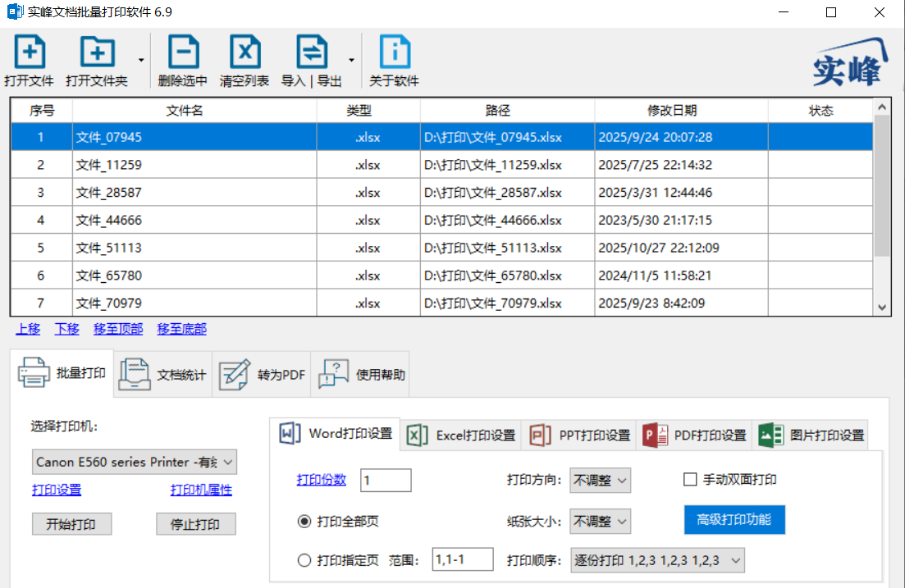Click the 停止打印 button
The image size is (905, 588).
pyautogui.click(x=195, y=524)
